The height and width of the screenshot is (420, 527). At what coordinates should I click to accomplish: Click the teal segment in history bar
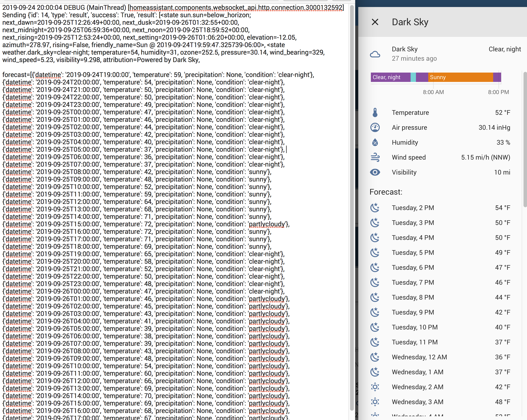pos(413,77)
